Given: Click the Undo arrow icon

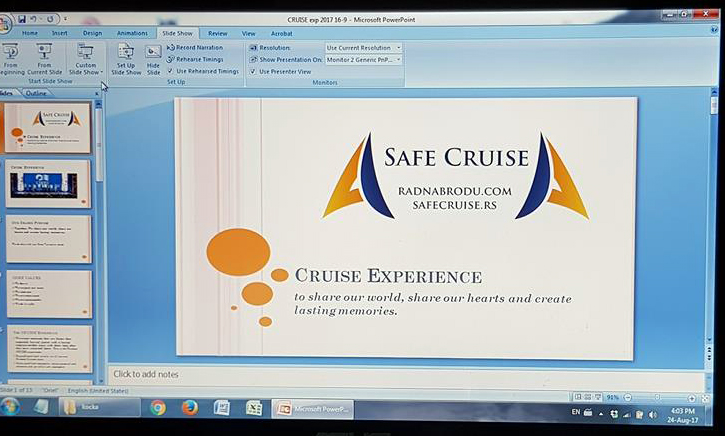Looking at the screenshot, I should tap(33, 19).
